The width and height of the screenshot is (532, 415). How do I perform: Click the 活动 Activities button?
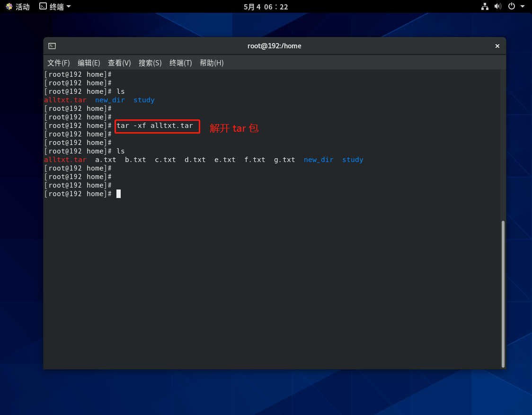click(22, 7)
